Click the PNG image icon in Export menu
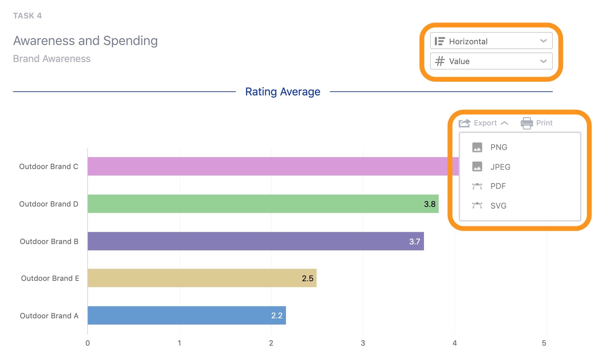The width and height of the screenshot is (593, 364). click(478, 147)
